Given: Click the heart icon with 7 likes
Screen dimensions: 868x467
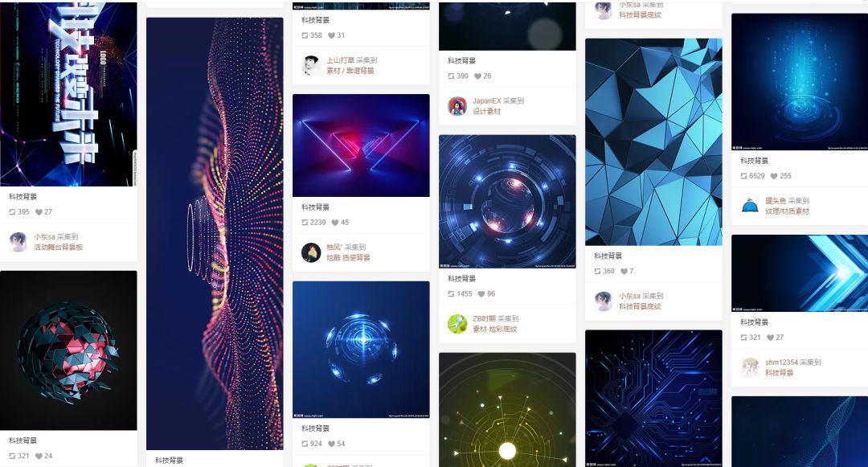Looking at the screenshot, I should tap(624, 271).
